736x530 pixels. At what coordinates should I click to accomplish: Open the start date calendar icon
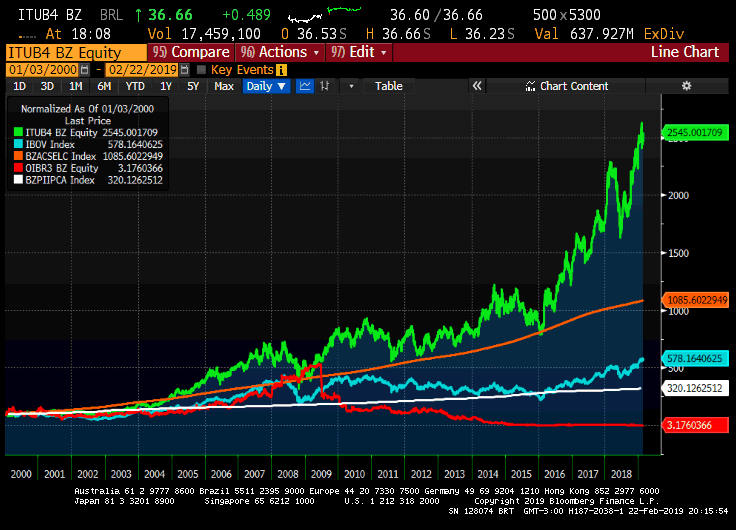[84, 70]
